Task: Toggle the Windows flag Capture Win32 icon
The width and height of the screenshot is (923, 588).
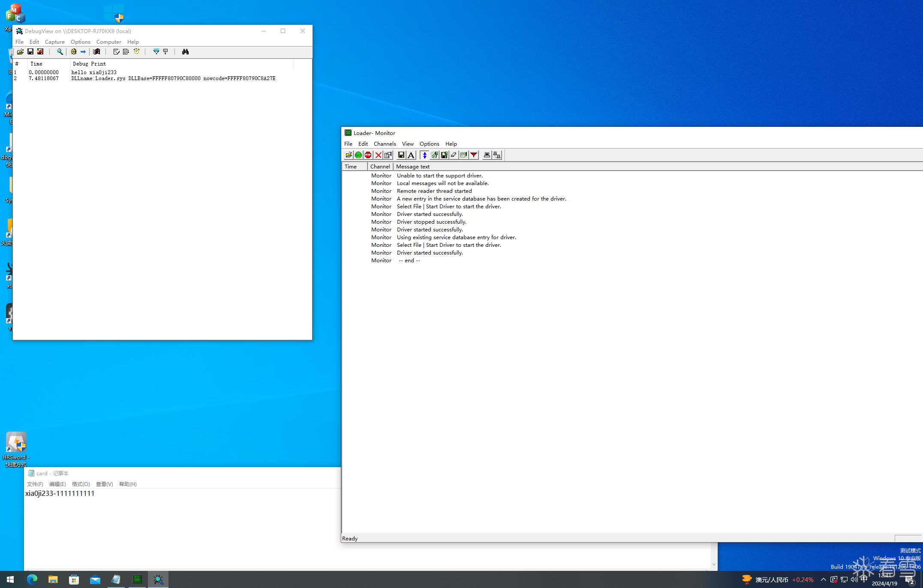Action: (x=97, y=52)
